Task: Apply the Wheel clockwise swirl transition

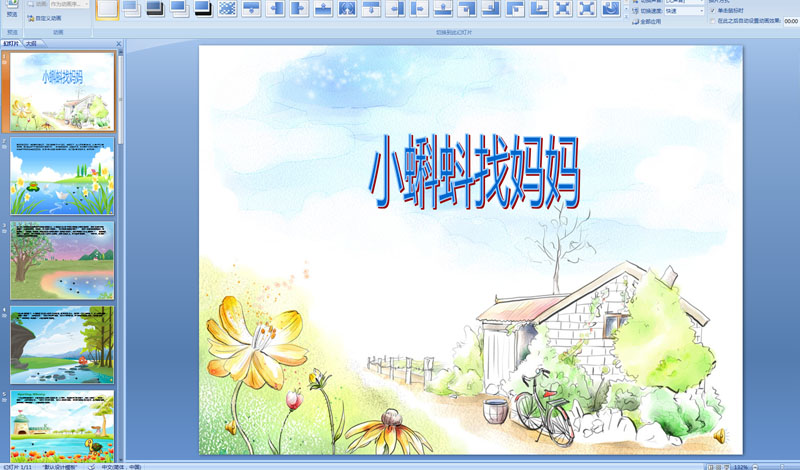Action: click(x=611, y=9)
